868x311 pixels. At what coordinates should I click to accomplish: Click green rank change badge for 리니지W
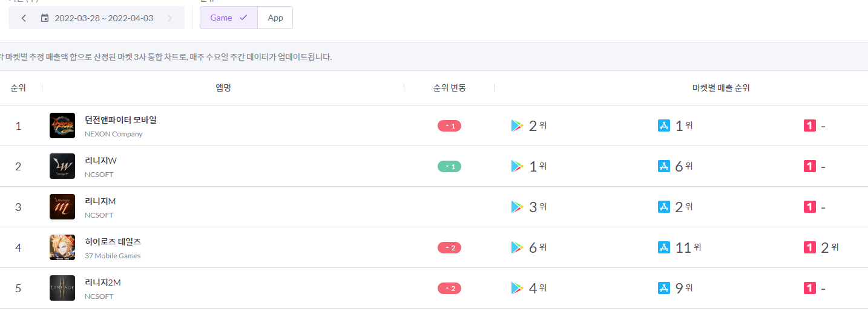click(x=449, y=166)
